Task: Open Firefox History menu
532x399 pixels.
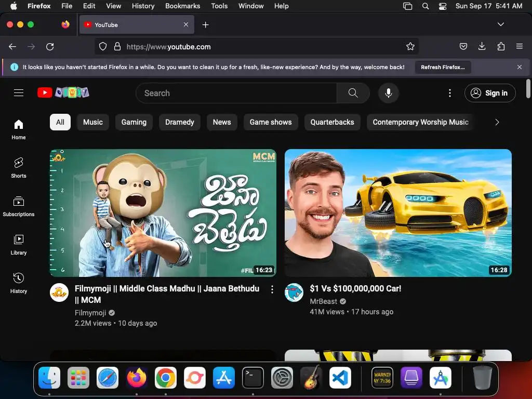Action: 143,6
